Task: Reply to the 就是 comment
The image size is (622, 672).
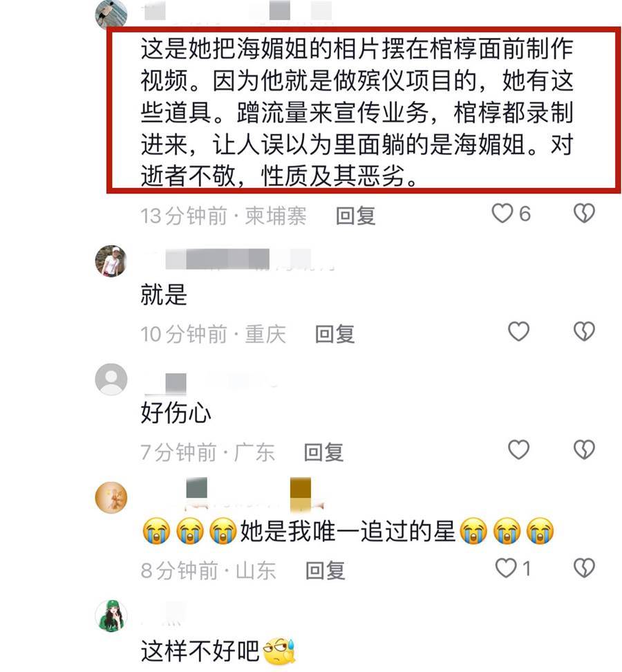Action: click(335, 334)
